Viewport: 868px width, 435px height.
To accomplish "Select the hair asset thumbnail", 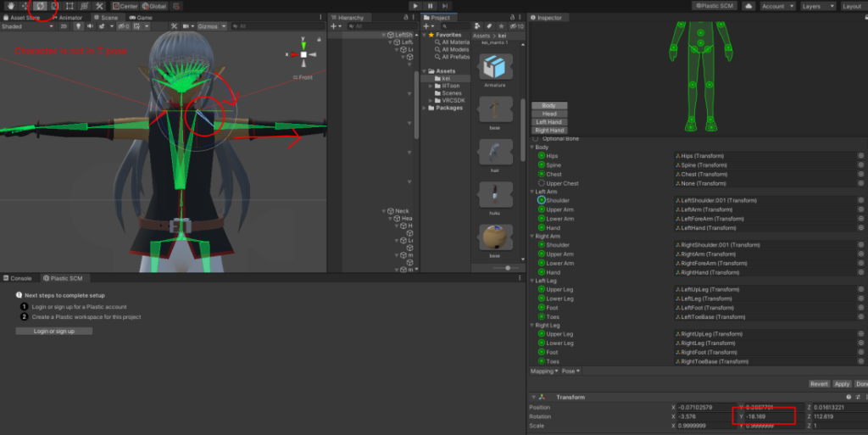I will (494, 153).
